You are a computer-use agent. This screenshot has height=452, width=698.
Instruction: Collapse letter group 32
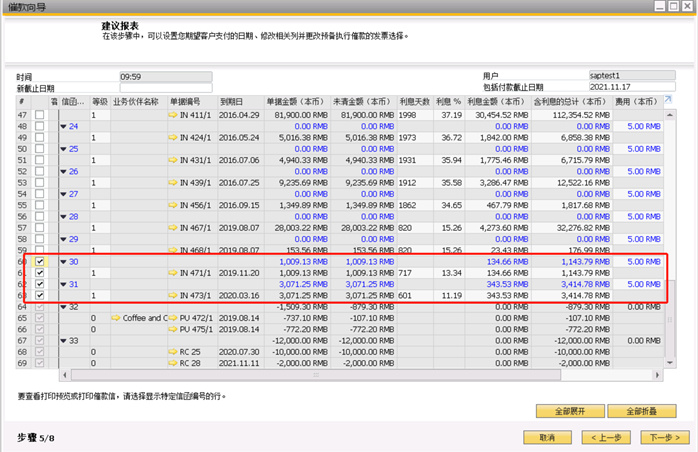pos(63,307)
